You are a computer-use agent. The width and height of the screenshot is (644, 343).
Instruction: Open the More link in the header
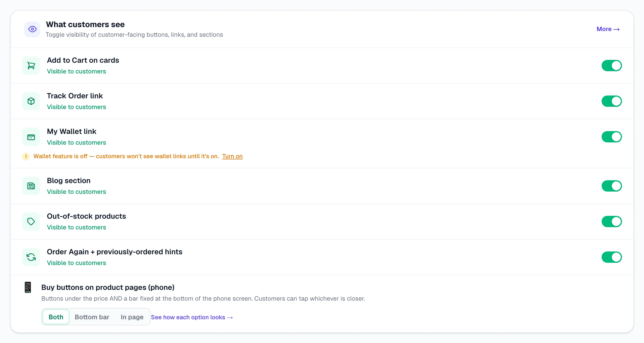tap(608, 29)
